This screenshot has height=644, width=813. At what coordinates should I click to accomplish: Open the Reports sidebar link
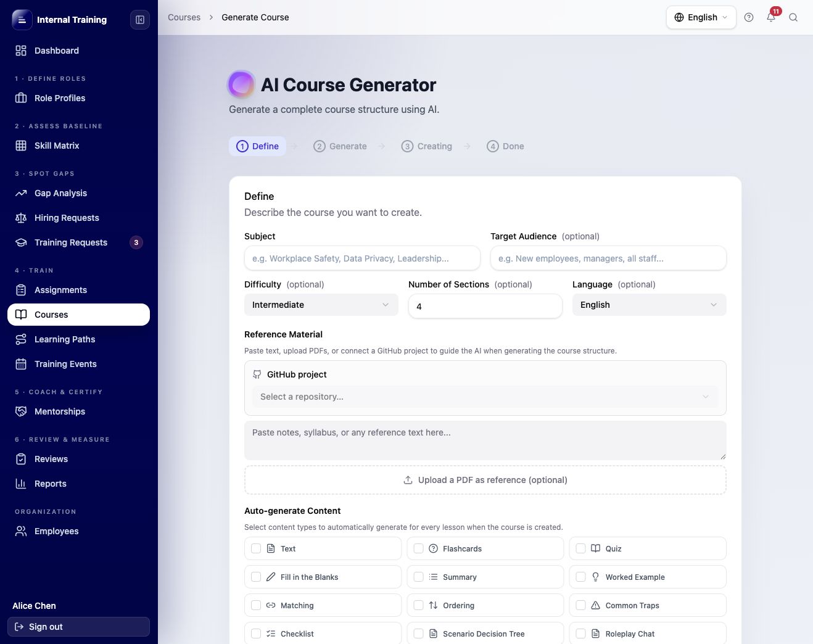click(78, 484)
